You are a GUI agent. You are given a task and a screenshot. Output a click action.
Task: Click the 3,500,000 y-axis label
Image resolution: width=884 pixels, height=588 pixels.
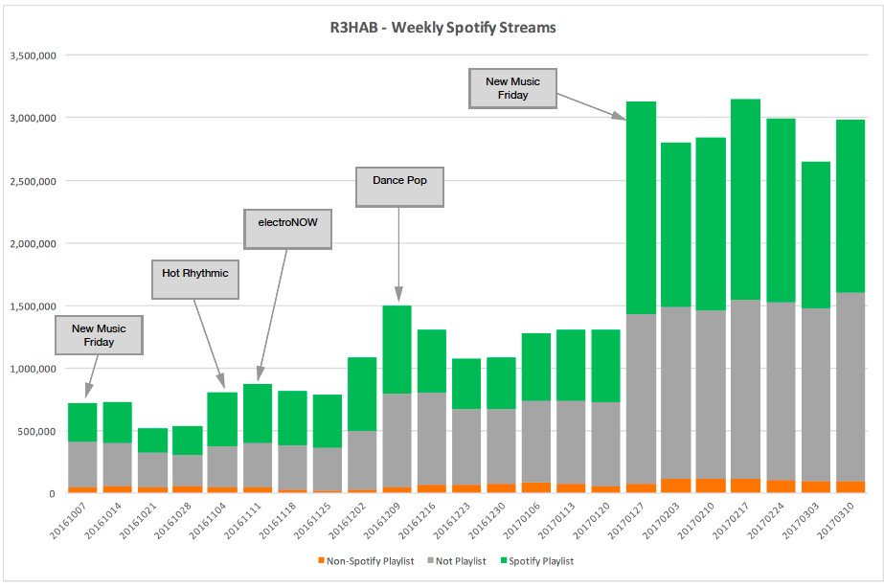tap(32, 56)
